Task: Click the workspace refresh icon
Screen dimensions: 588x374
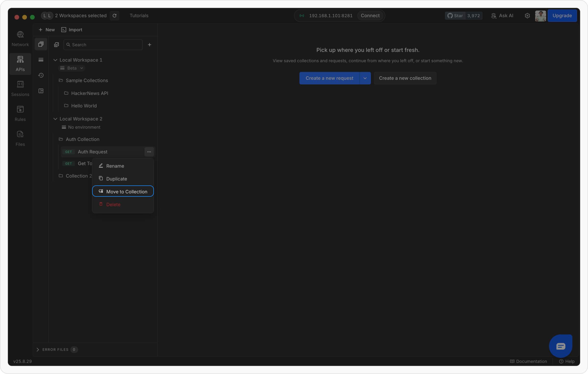Action: point(114,16)
